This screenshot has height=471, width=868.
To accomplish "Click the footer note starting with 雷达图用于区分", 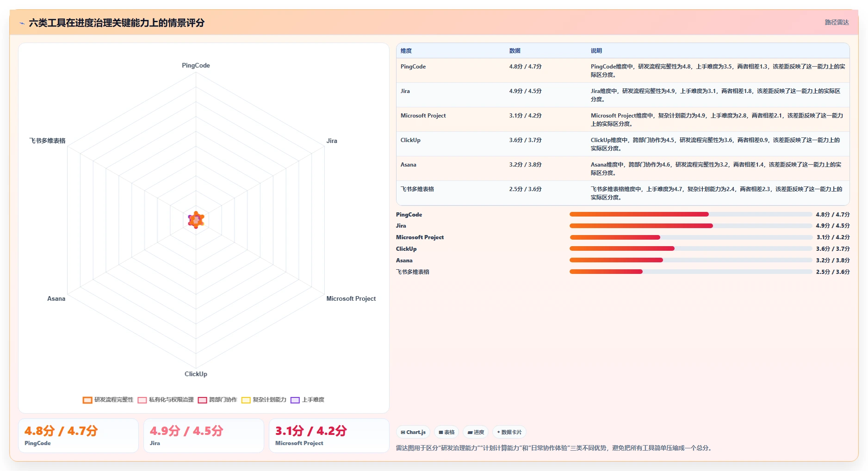I will coord(555,448).
